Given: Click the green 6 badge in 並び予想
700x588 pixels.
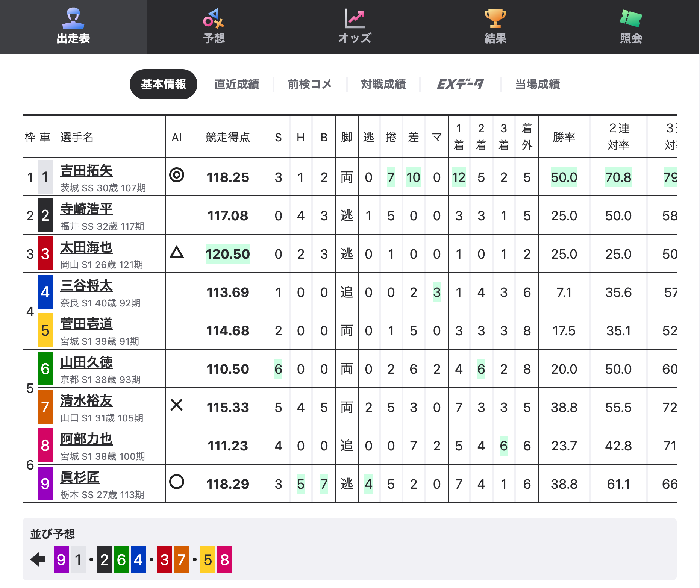Looking at the screenshot, I should pos(121,559).
